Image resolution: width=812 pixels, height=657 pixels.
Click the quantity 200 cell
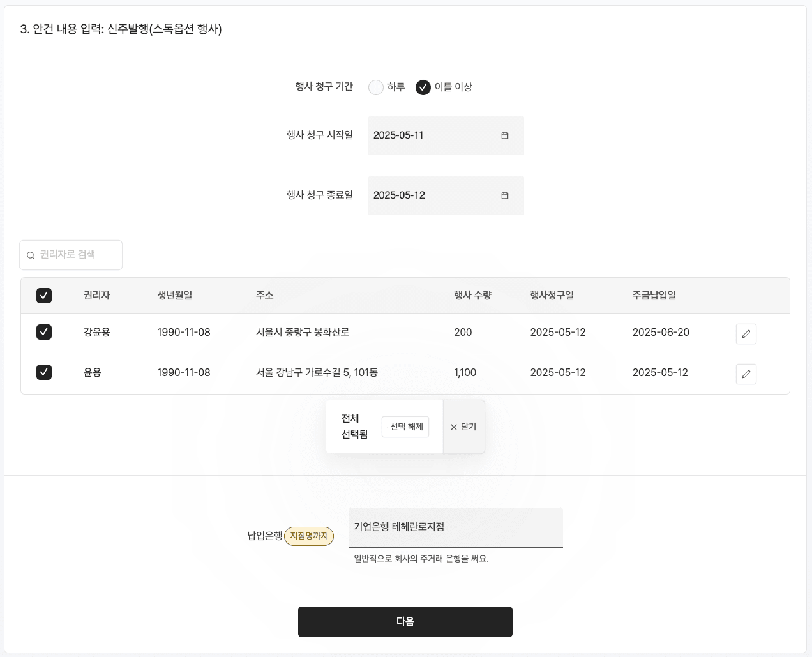[463, 332]
